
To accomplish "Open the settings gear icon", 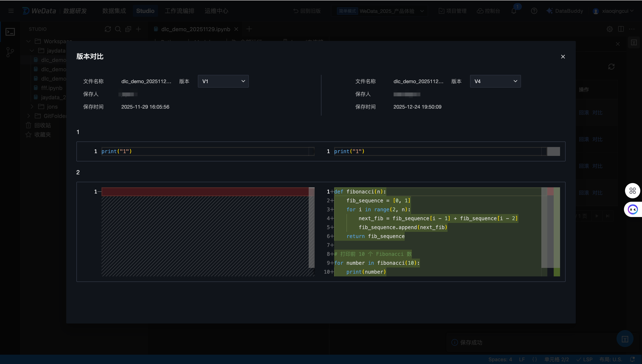I will [610, 29].
